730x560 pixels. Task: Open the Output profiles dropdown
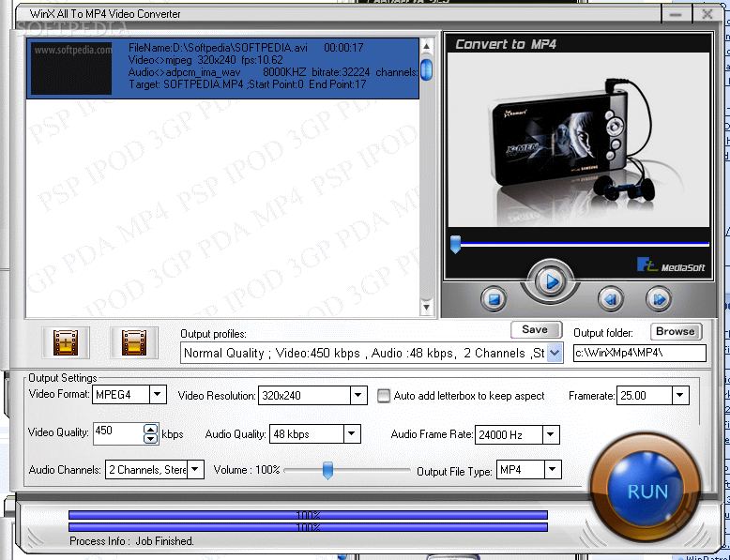coord(555,353)
